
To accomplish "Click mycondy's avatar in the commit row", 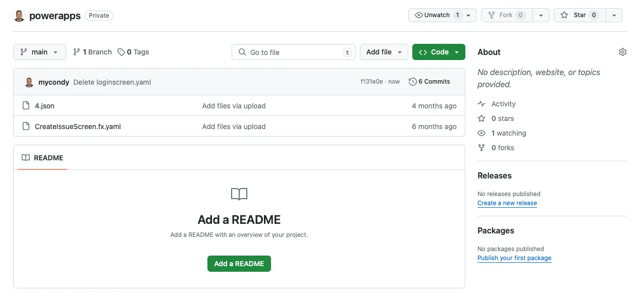I will pos(29,82).
